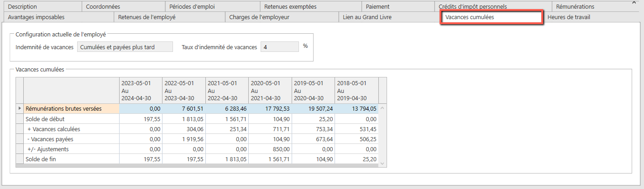Click the scrollbar down arrow in table
Viewport: 644px width, 189px height.
pos(382,163)
